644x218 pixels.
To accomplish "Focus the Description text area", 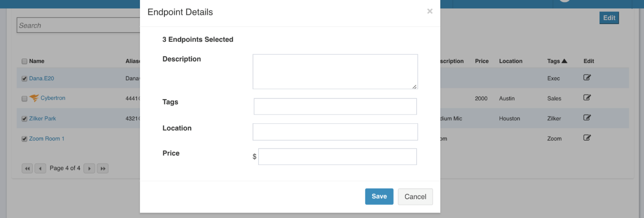I will [335, 71].
